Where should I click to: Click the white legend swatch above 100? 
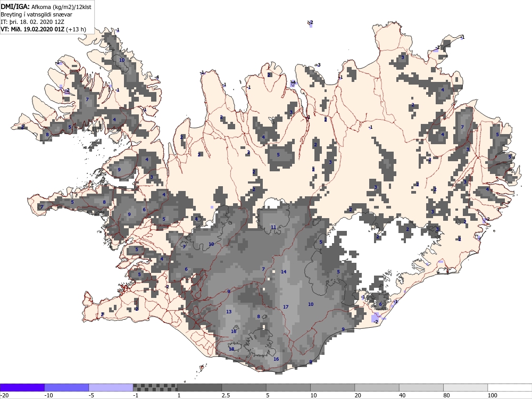510,387
